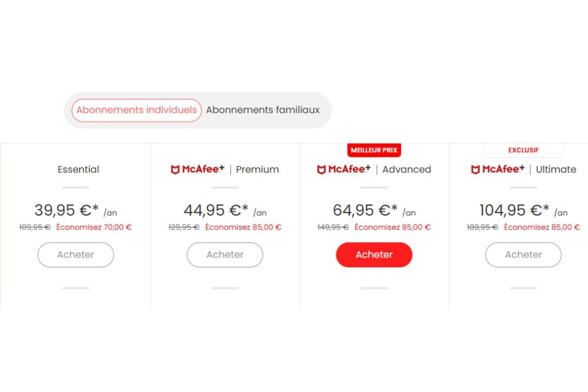
Task: Expand details bar below Essential's Acheter button
Action: [76, 288]
